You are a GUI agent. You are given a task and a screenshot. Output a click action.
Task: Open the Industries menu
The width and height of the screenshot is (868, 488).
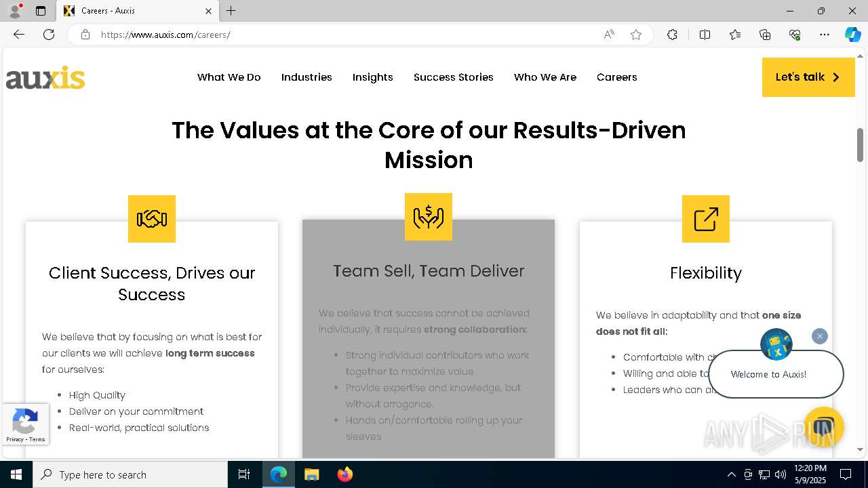(307, 77)
